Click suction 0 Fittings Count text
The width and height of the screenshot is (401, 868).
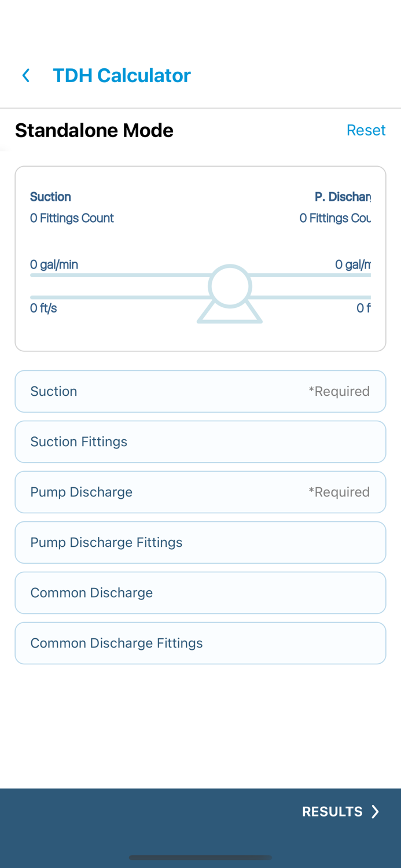(72, 218)
